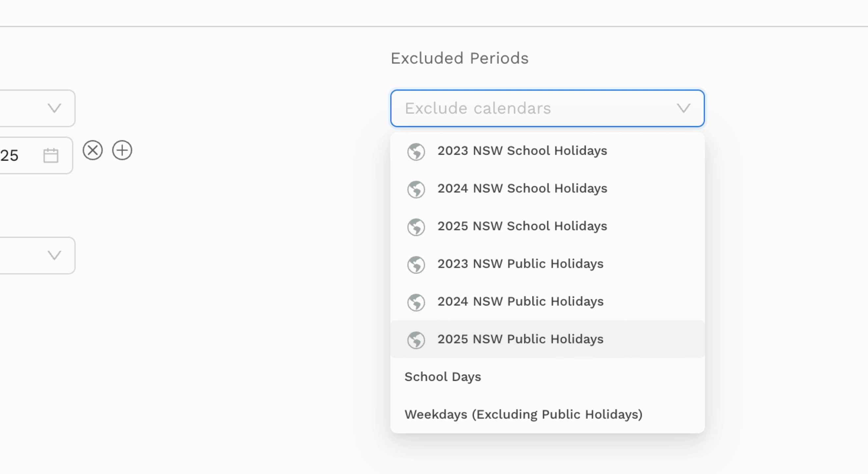Select the School Days calendar option
This screenshot has height=474, width=868.
pos(547,377)
